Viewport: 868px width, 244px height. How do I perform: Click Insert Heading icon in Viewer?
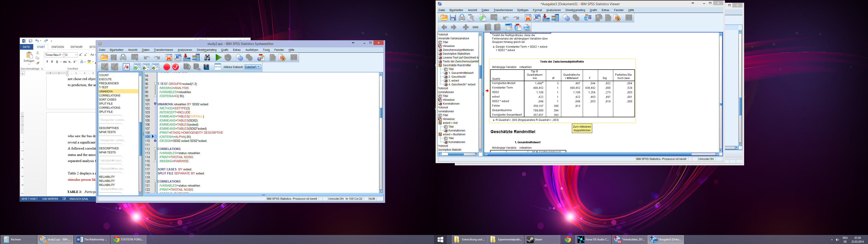tap(508, 27)
